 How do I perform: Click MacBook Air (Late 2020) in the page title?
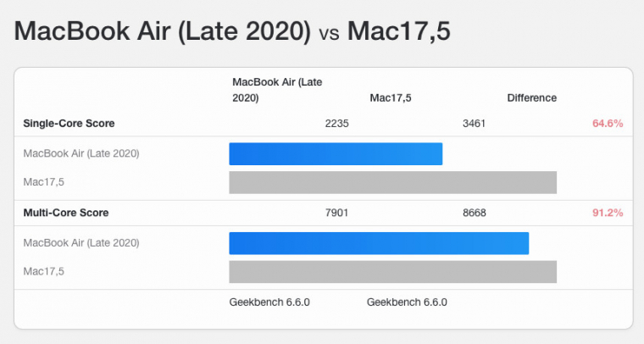pyautogui.click(x=163, y=32)
